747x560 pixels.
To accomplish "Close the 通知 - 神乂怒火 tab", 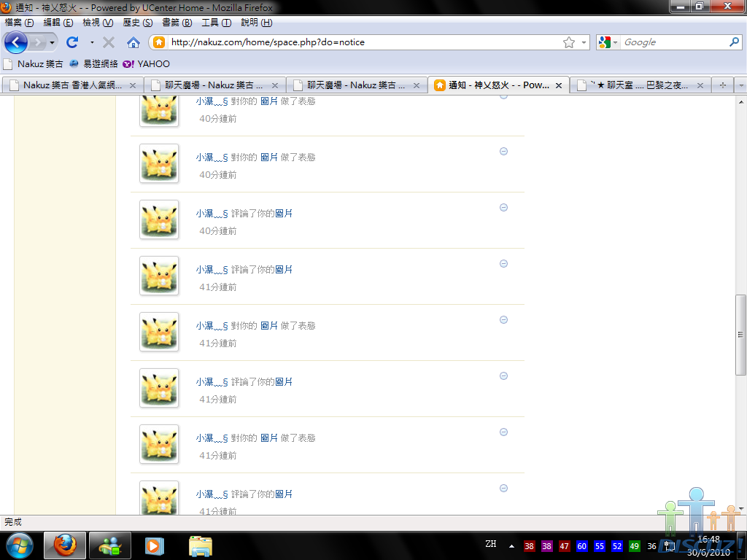I will click(559, 85).
